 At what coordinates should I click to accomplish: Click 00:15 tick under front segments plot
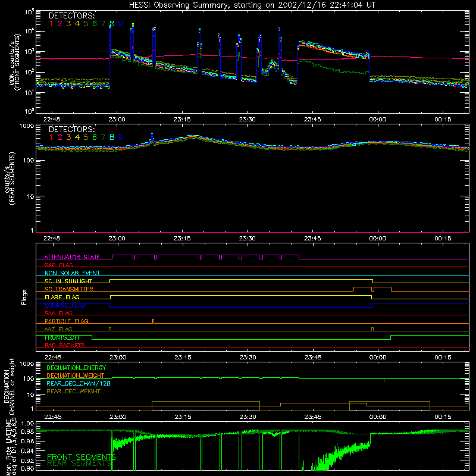coord(443,120)
